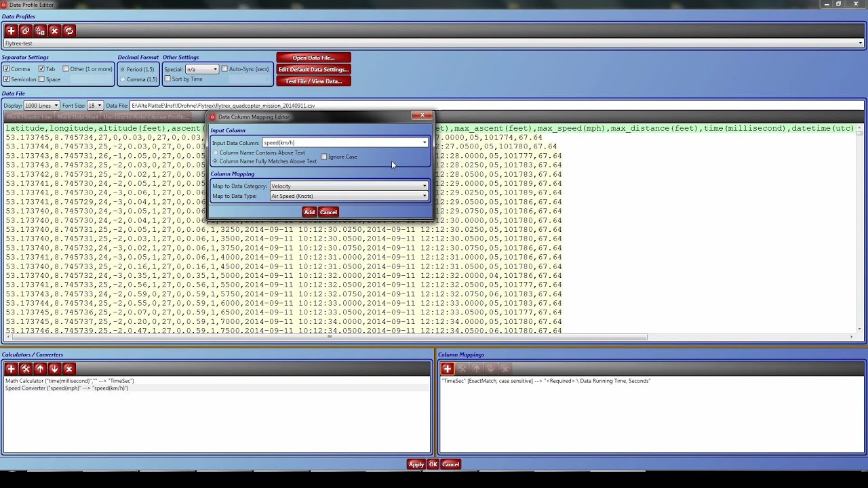This screenshot has width=868, height=488.
Task: Click Edit Default Data Settings... button
Action: pos(313,69)
